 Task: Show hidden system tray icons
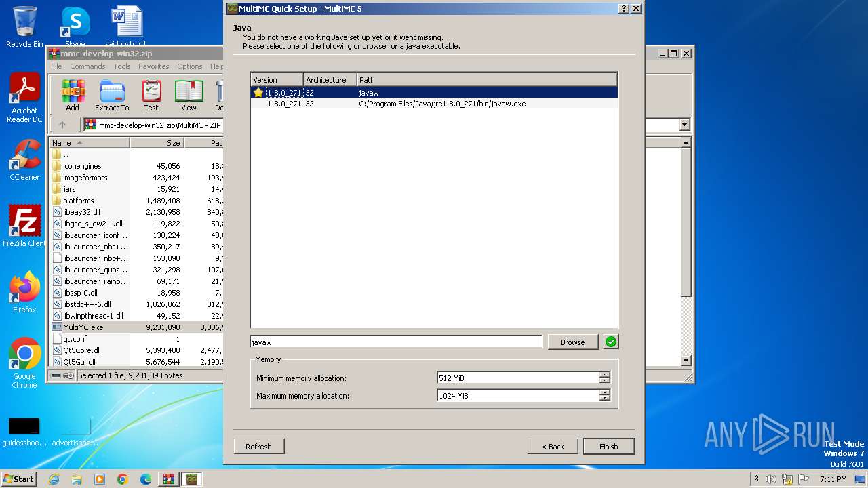click(x=756, y=479)
